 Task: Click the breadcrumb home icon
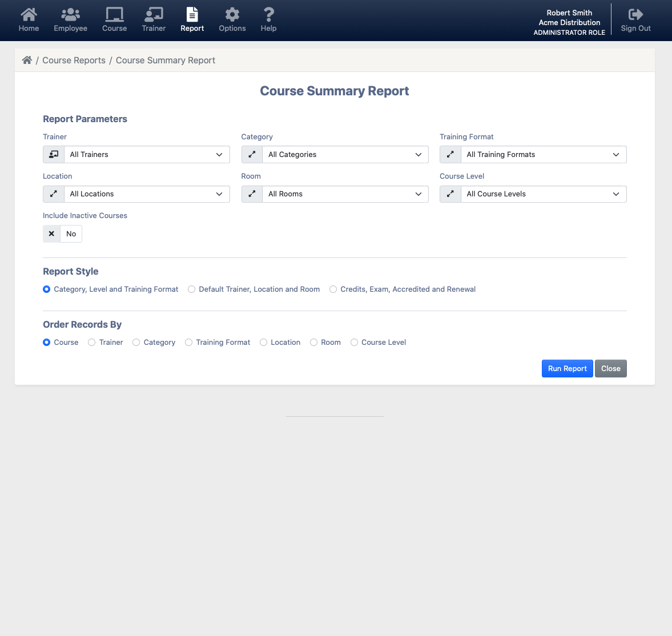click(x=27, y=60)
